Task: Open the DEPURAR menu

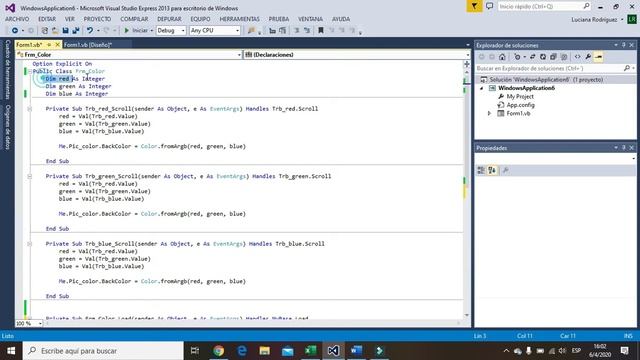Action: [169, 19]
